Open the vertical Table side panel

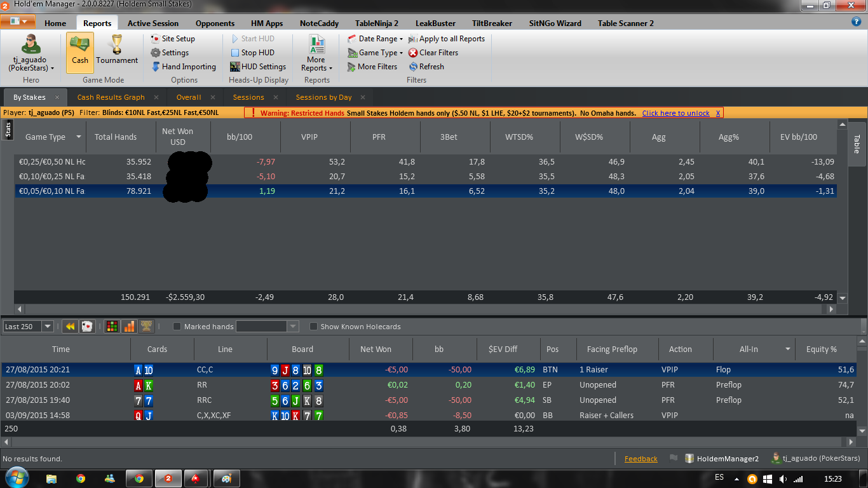coord(856,144)
